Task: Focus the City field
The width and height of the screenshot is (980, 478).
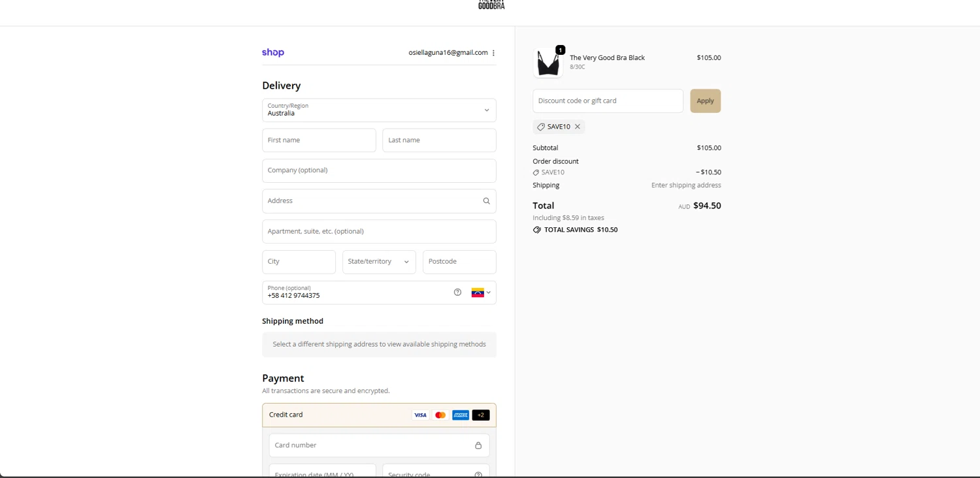Action: [x=299, y=262]
